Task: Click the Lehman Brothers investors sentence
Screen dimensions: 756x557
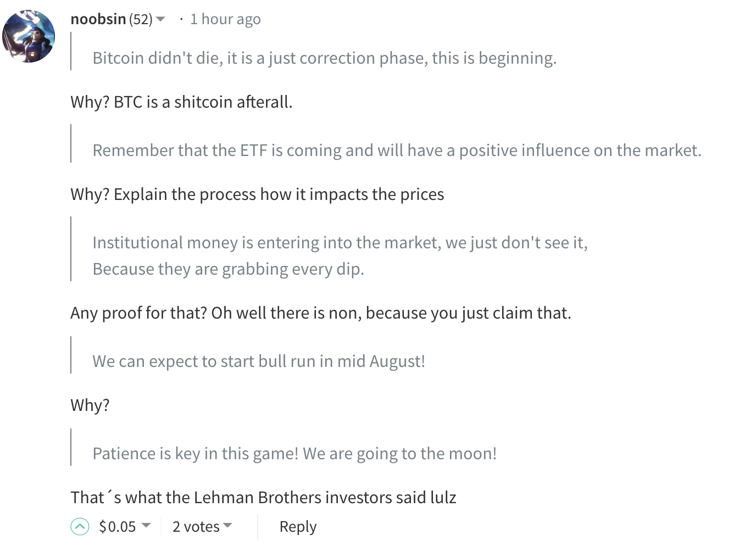Action: (x=263, y=498)
